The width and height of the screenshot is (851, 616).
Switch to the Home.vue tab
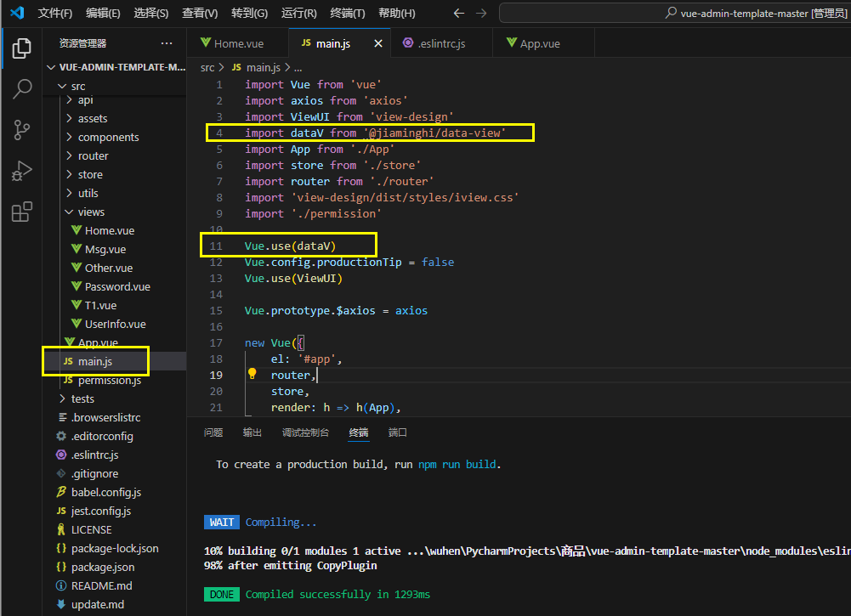coord(237,43)
